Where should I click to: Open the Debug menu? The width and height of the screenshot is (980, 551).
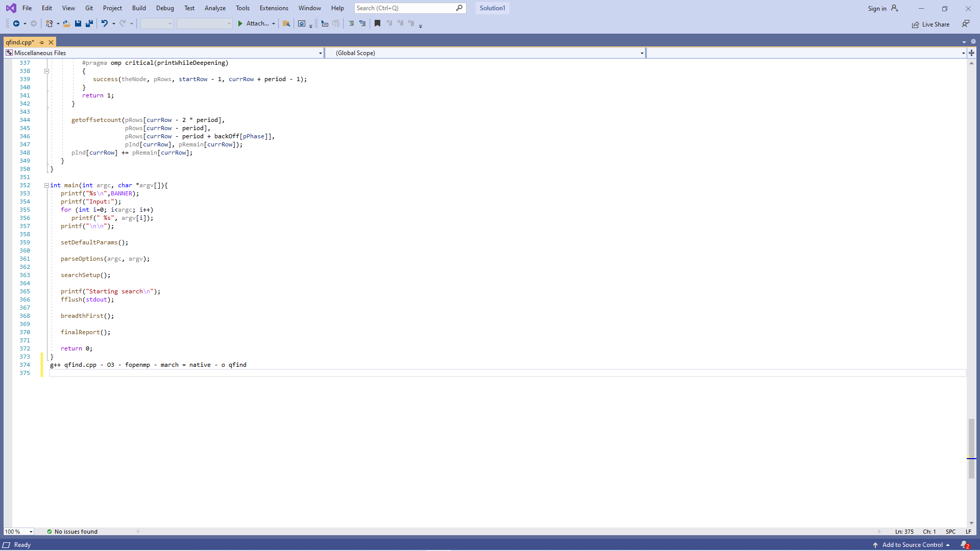pyautogui.click(x=165, y=8)
